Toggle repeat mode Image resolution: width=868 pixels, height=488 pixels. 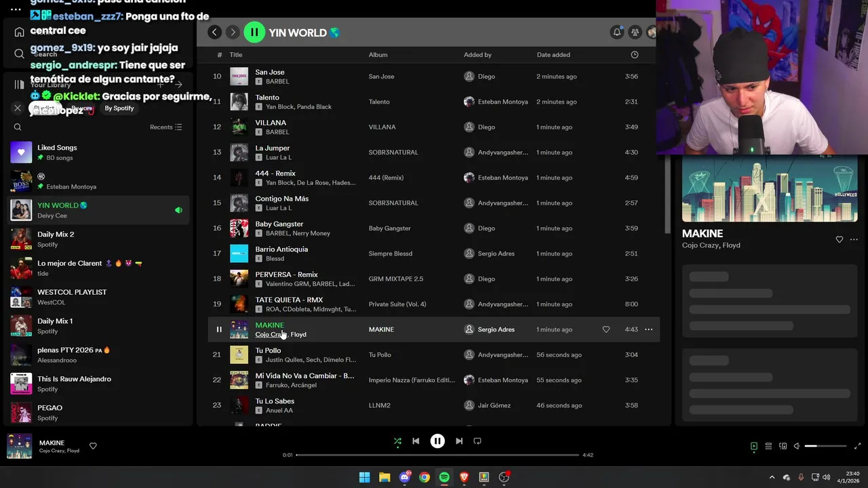click(x=477, y=441)
